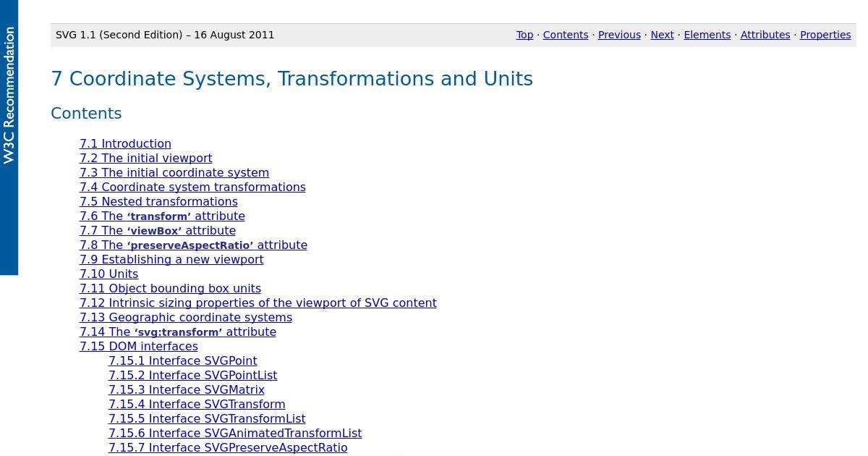Screen dimensions: 868x456
Task: Jump to section 7.1 Introduction
Action: click(x=125, y=143)
